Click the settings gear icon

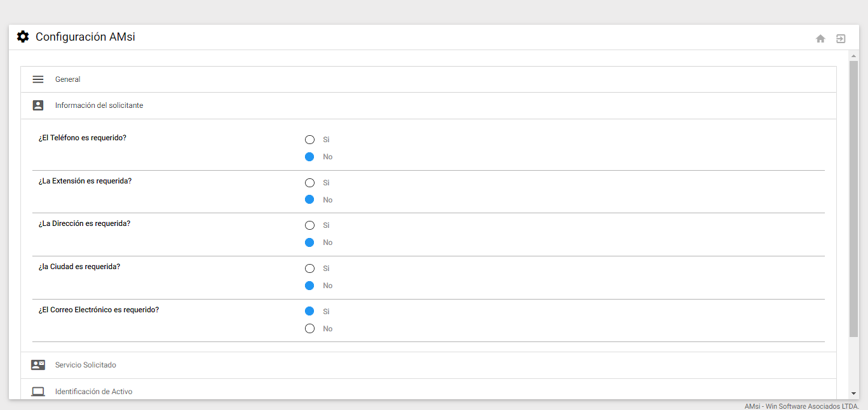[23, 37]
